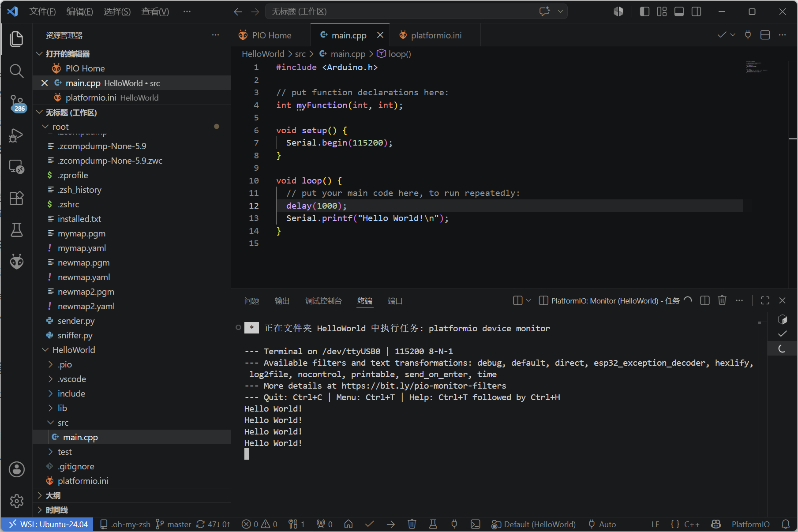Click PlatformIO Clean trash icon in status bar

(x=412, y=524)
